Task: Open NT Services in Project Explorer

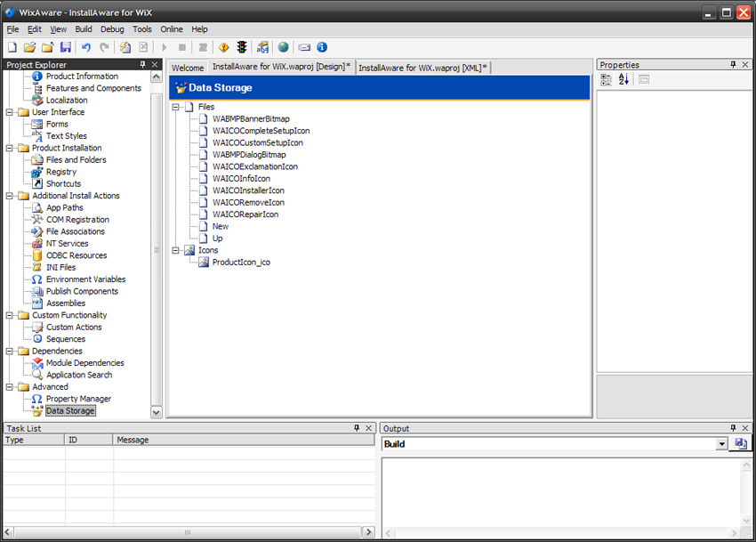Action: (67, 244)
